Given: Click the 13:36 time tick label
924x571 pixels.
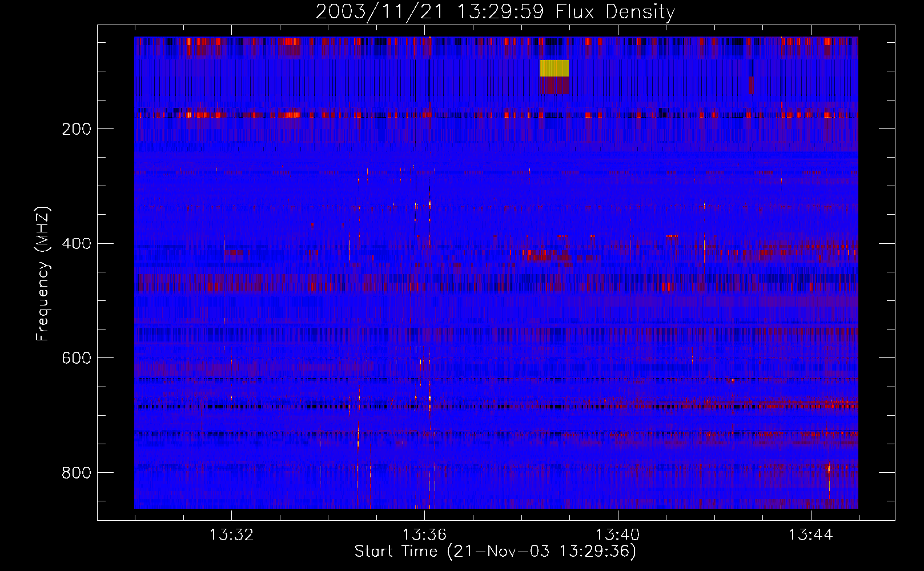Looking at the screenshot, I should click(424, 535).
